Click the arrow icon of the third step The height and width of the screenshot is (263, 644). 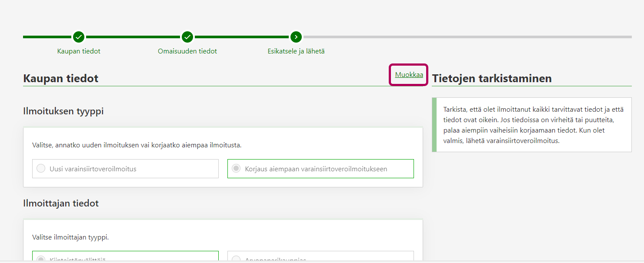tap(296, 37)
